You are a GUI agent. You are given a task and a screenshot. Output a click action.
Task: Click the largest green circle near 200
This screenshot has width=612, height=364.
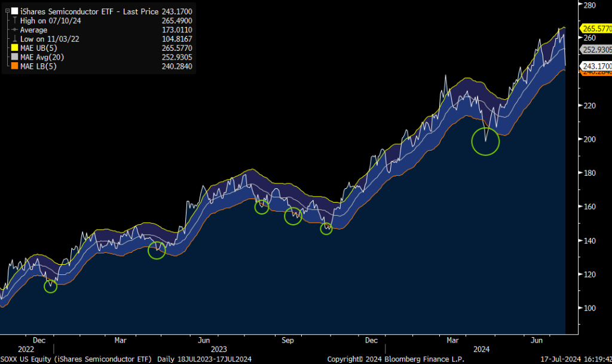(x=485, y=141)
